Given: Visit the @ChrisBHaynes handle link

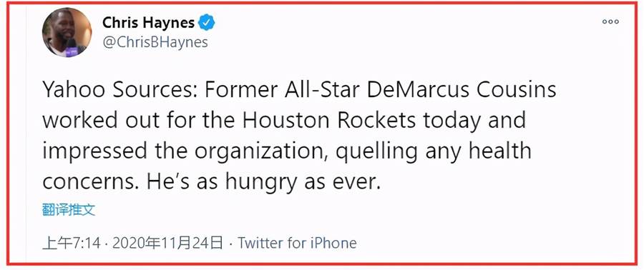Looking at the screenshot, I should [155, 42].
